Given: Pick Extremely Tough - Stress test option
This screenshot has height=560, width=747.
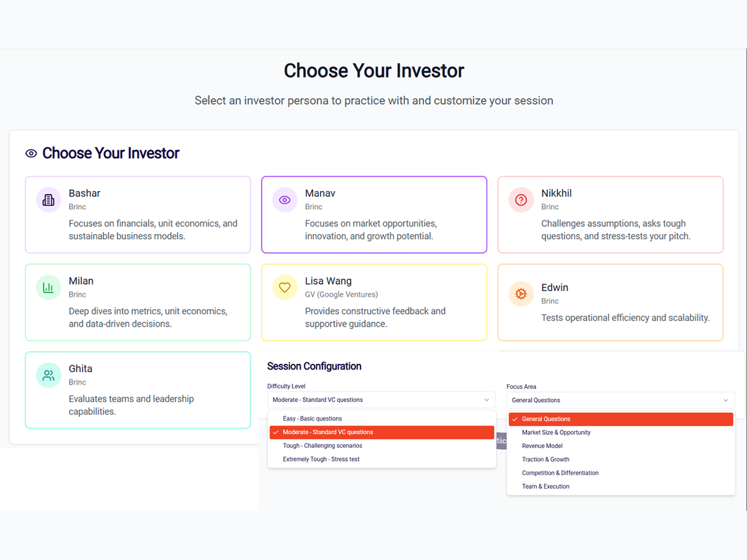Looking at the screenshot, I should click(x=382, y=459).
